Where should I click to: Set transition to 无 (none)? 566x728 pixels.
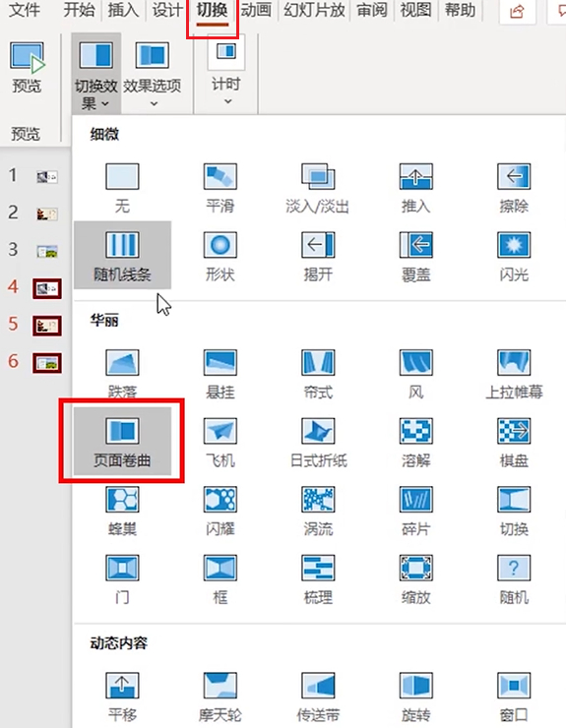122,187
